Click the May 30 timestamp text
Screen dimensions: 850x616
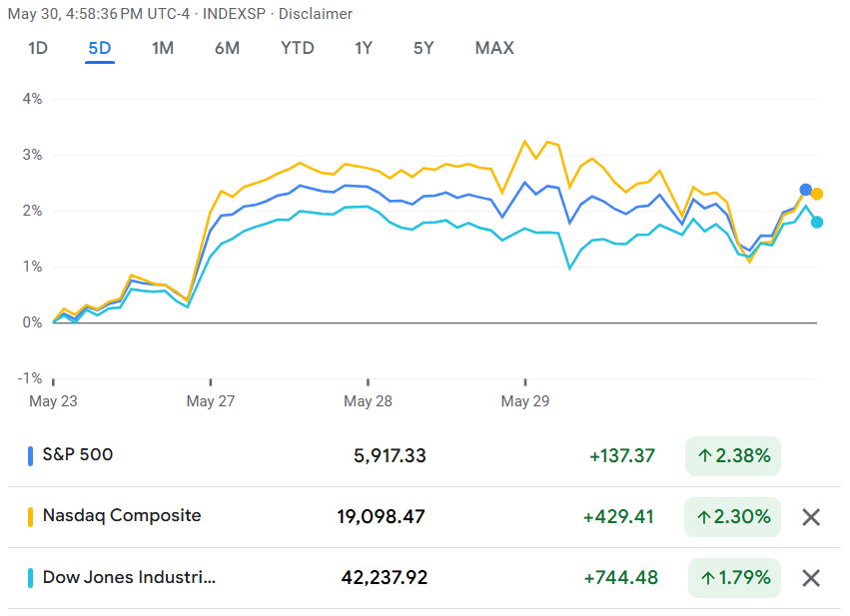tap(99, 14)
